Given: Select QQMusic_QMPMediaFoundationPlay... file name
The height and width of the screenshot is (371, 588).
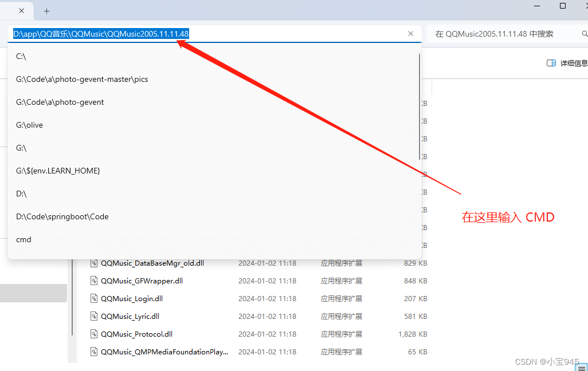Looking at the screenshot, I should pyautogui.click(x=164, y=352).
